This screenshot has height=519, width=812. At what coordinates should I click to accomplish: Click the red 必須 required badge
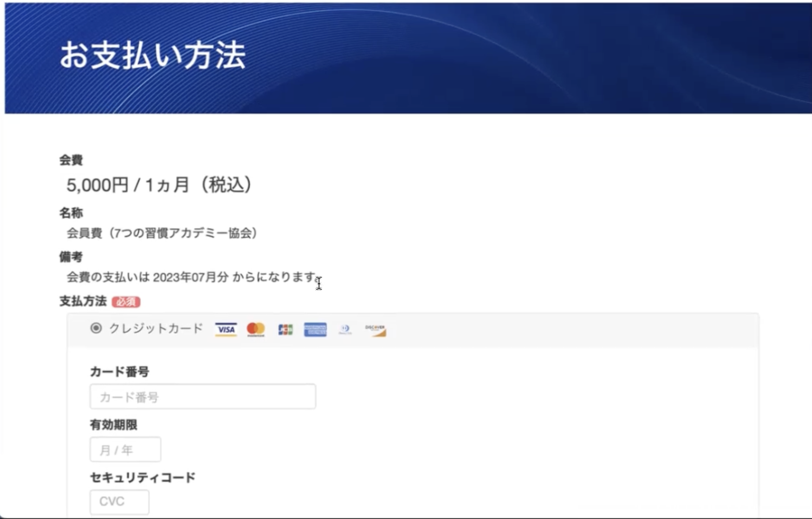(126, 302)
